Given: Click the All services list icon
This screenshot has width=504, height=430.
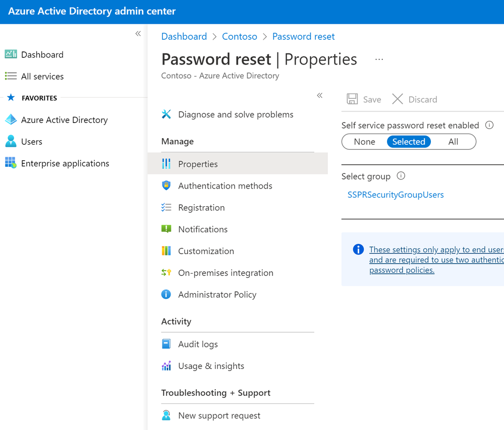Looking at the screenshot, I should click(x=11, y=76).
